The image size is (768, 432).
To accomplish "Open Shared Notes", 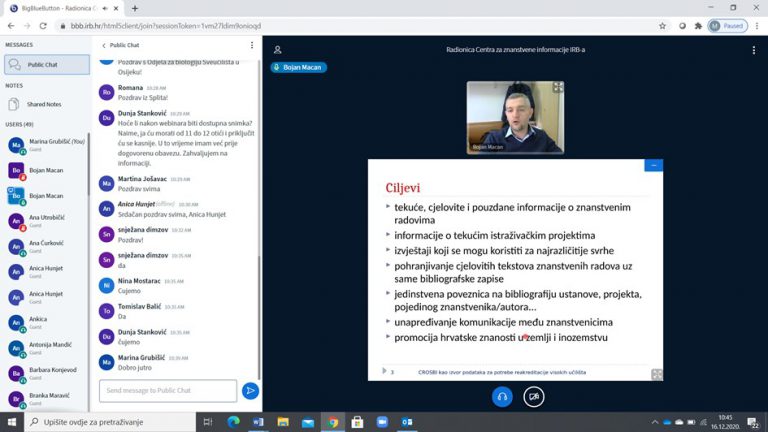I will [44, 104].
